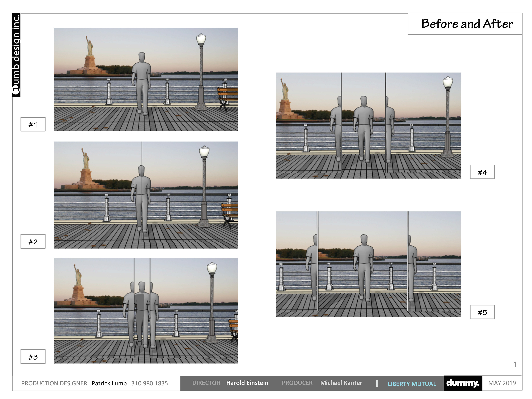Click production designer name Patrick Lumb
Screen dimensions: 532x399
coord(109,383)
